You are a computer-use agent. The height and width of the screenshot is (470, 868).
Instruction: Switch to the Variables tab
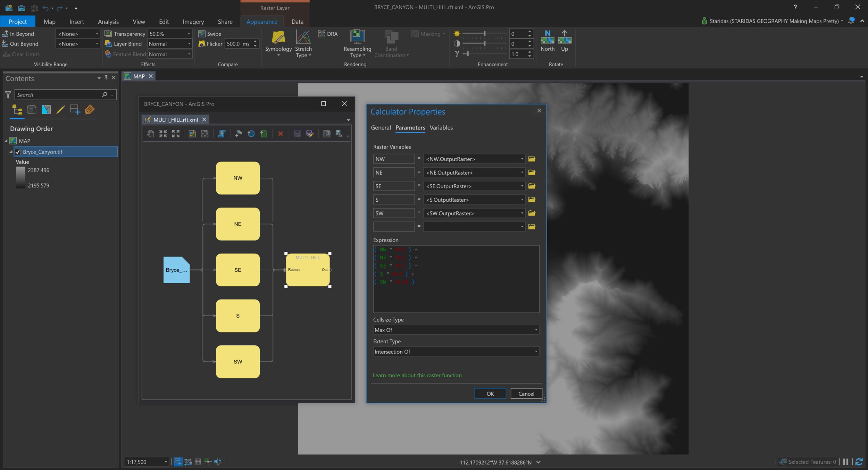point(441,128)
